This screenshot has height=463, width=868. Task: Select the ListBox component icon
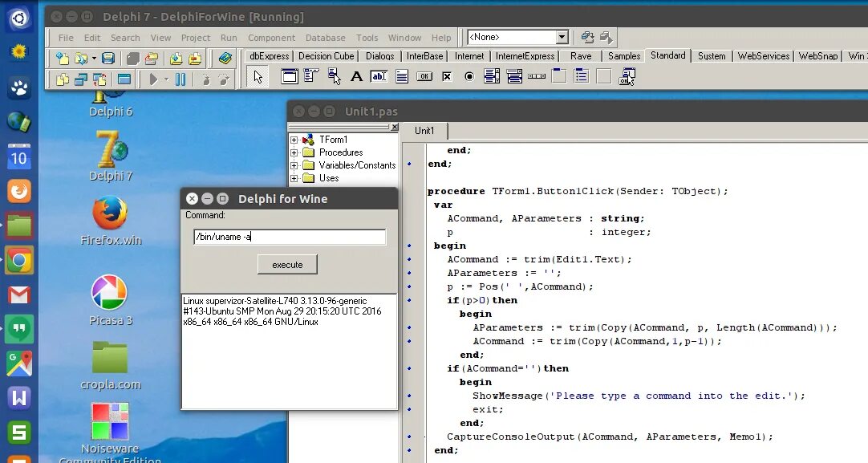(492, 76)
